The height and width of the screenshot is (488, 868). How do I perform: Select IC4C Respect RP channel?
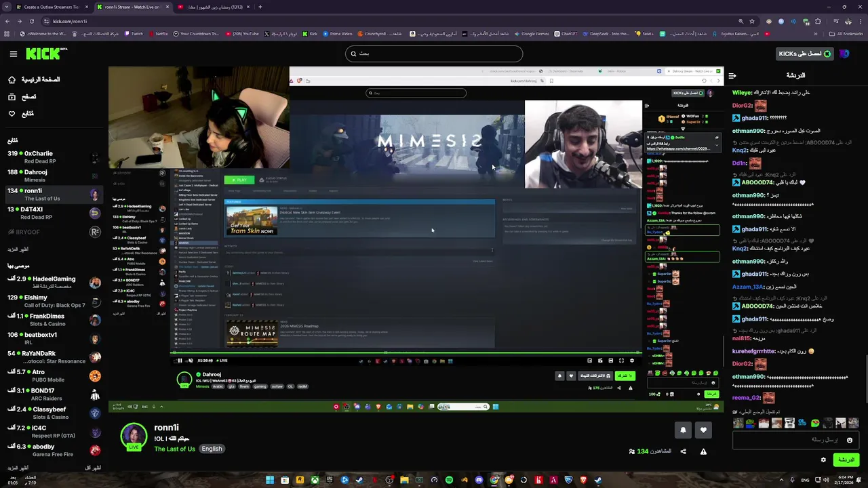coord(53,431)
